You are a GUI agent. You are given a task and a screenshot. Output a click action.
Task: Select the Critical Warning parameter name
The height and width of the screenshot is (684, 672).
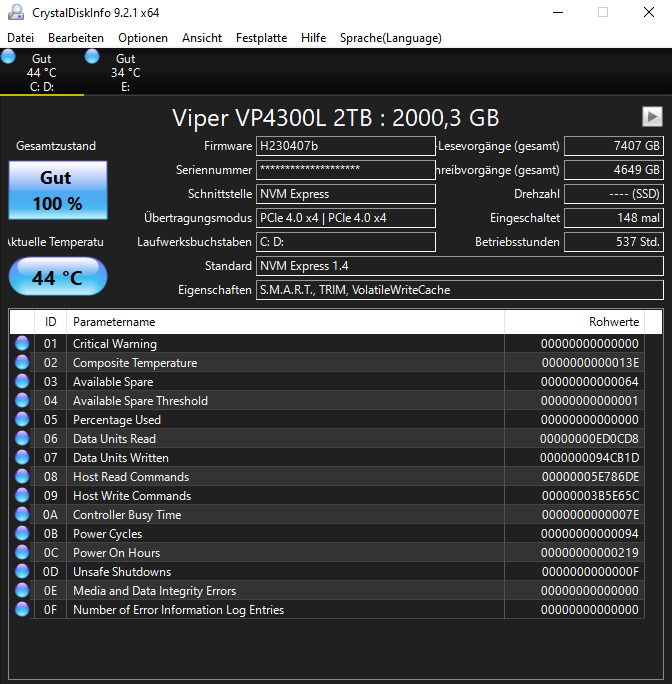point(115,344)
